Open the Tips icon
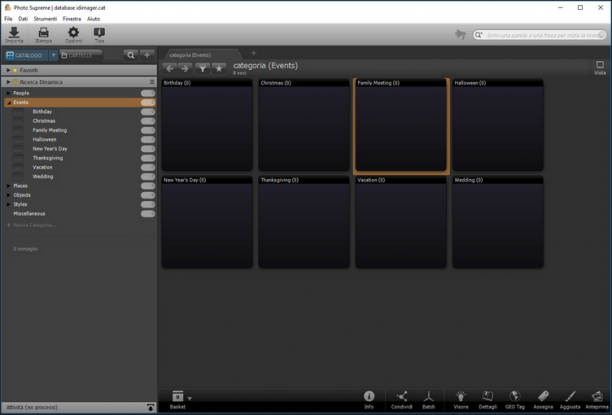The height and width of the screenshot is (415, 612). 99,33
